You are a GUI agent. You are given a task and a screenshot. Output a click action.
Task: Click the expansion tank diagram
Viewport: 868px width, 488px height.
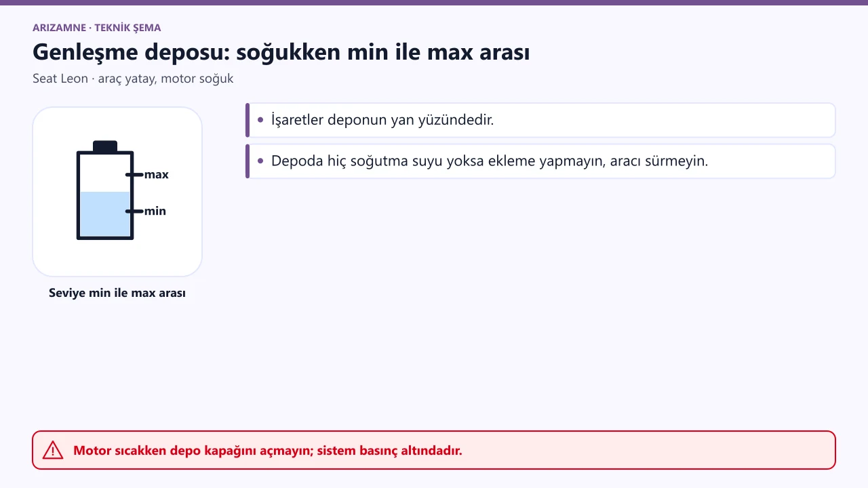(x=117, y=192)
